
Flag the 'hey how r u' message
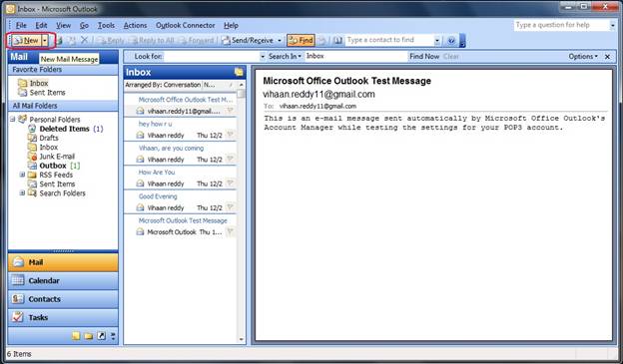pos(230,135)
